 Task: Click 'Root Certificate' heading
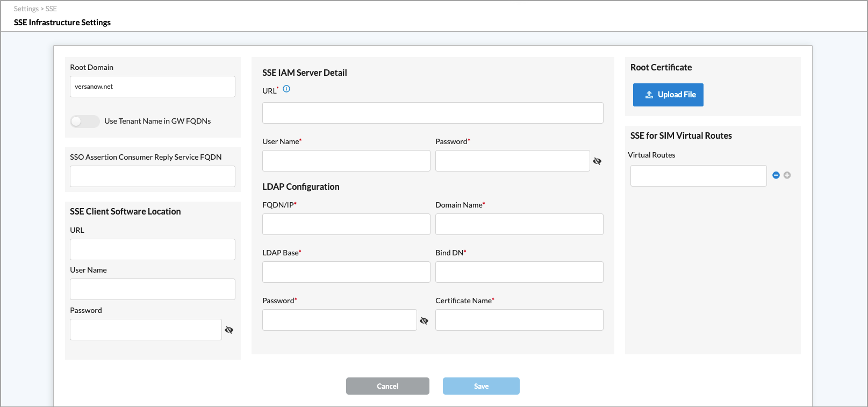point(661,67)
